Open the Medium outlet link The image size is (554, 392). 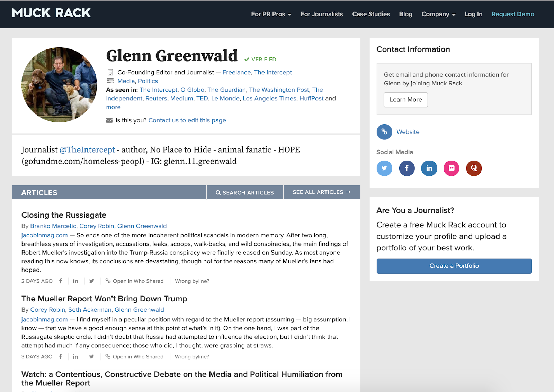(182, 98)
